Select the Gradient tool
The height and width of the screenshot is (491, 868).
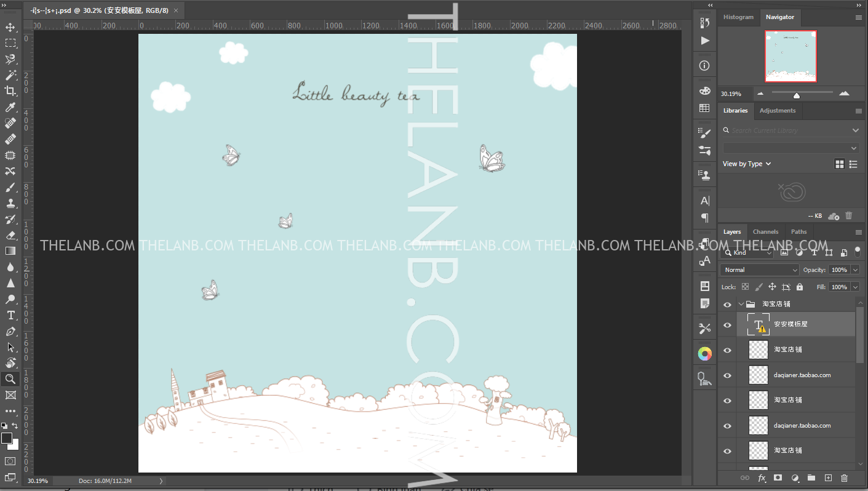[10, 251]
